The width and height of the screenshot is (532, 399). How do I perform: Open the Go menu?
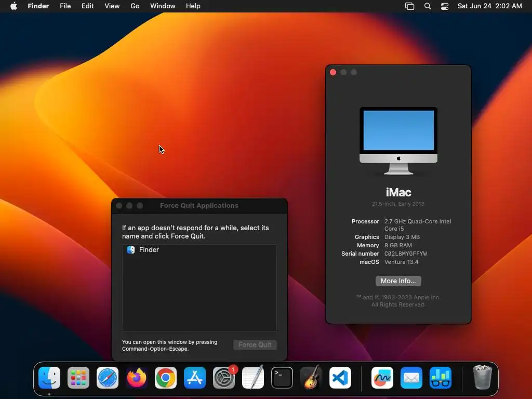(135, 6)
